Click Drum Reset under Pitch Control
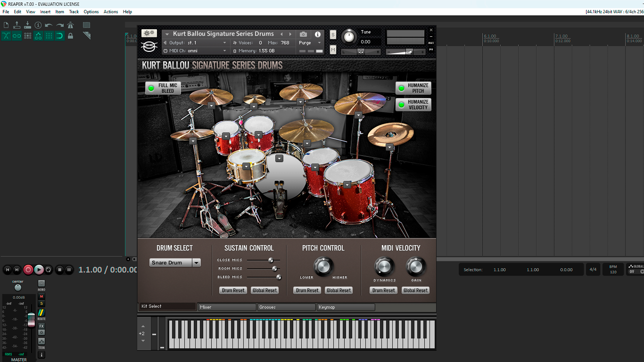 coord(307,290)
